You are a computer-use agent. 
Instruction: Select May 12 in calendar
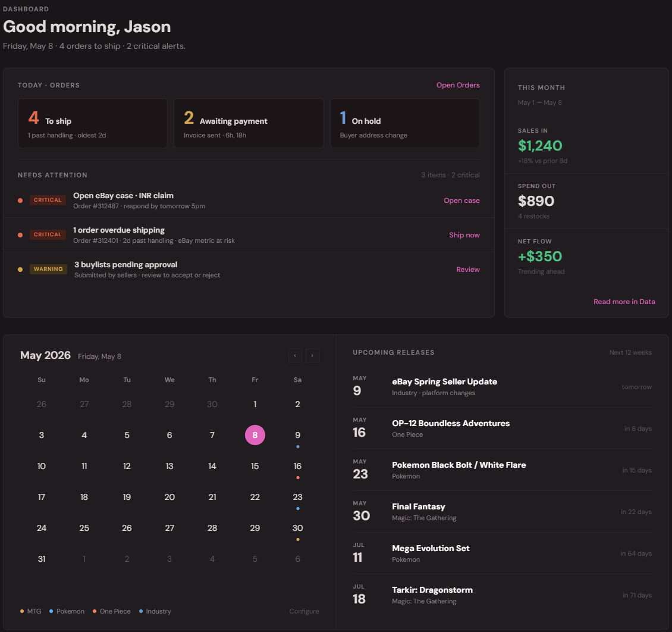[127, 466]
